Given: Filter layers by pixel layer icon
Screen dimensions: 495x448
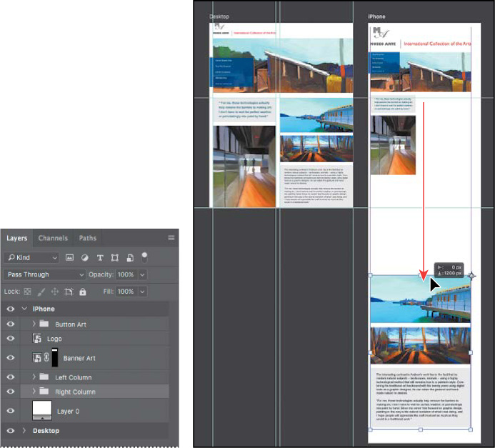Looking at the screenshot, I should [x=70, y=257].
